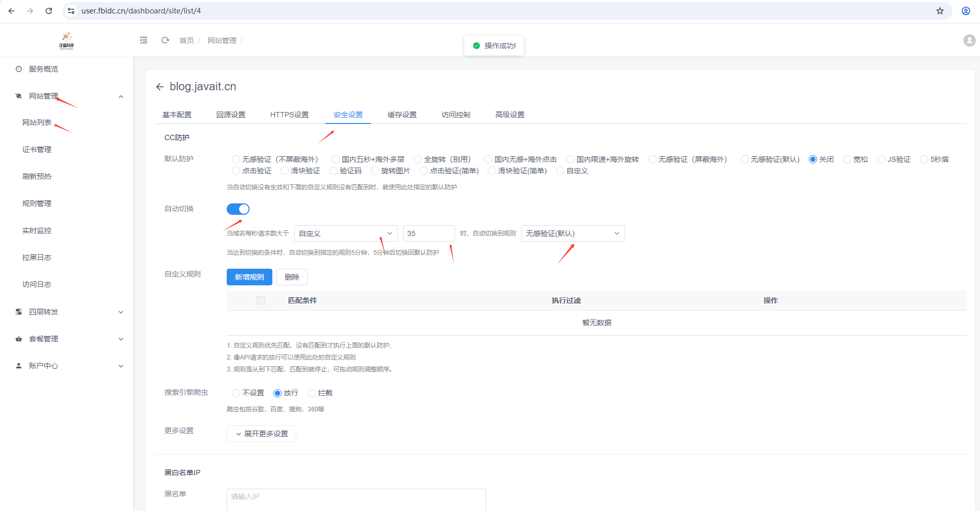980x511 pixels.
Task: Open the HTTPS设置 tab
Action: (x=289, y=115)
